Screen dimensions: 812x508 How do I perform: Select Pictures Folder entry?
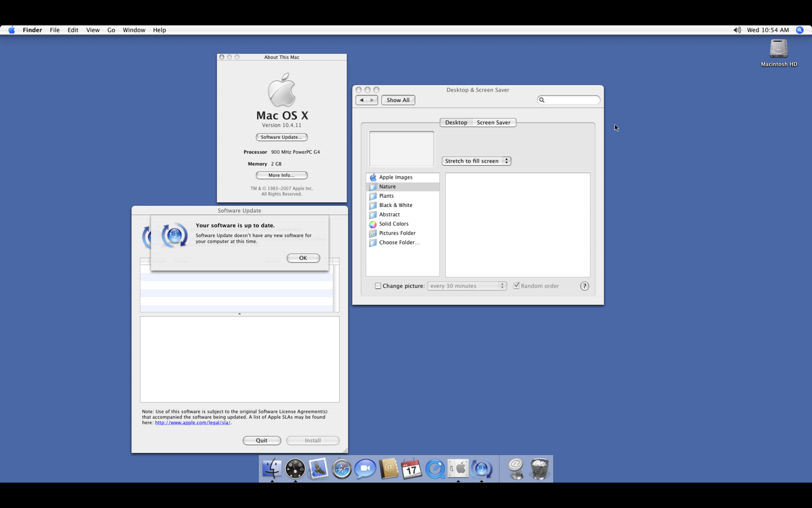click(403, 233)
